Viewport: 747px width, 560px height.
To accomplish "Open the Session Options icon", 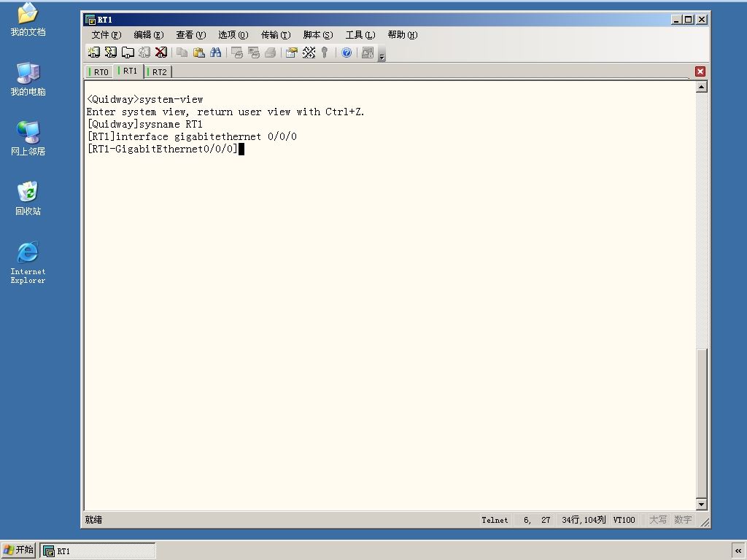I will pyautogui.click(x=292, y=52).
